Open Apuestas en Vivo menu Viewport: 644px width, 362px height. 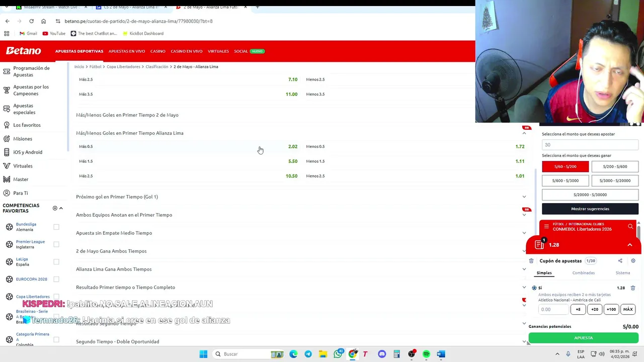127,51
